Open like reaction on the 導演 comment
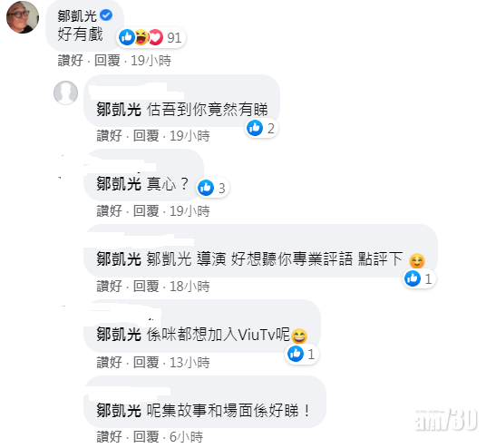The width and height of the screenshot is (496, 448). pos(419,278)
